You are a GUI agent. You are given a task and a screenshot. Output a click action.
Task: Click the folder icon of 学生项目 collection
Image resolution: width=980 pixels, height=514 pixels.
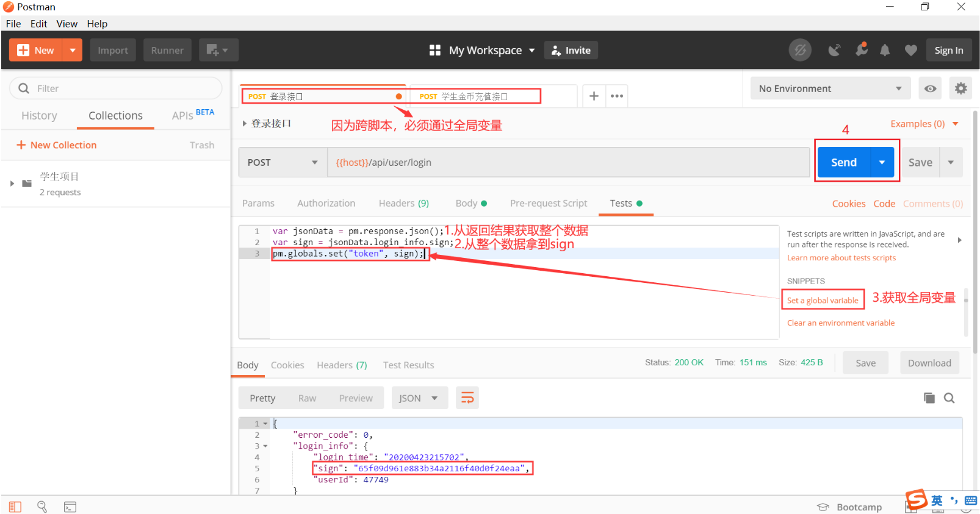27,183
